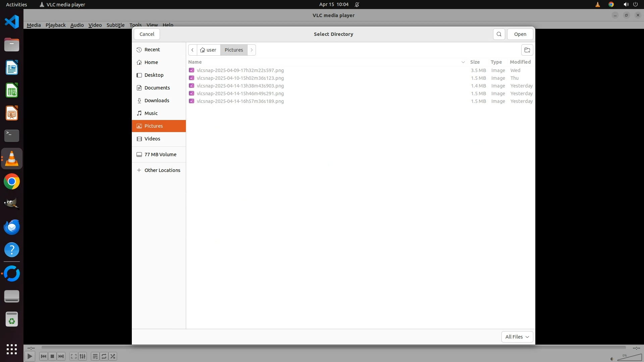Click the Name column sort arrow

coord(463,62)
